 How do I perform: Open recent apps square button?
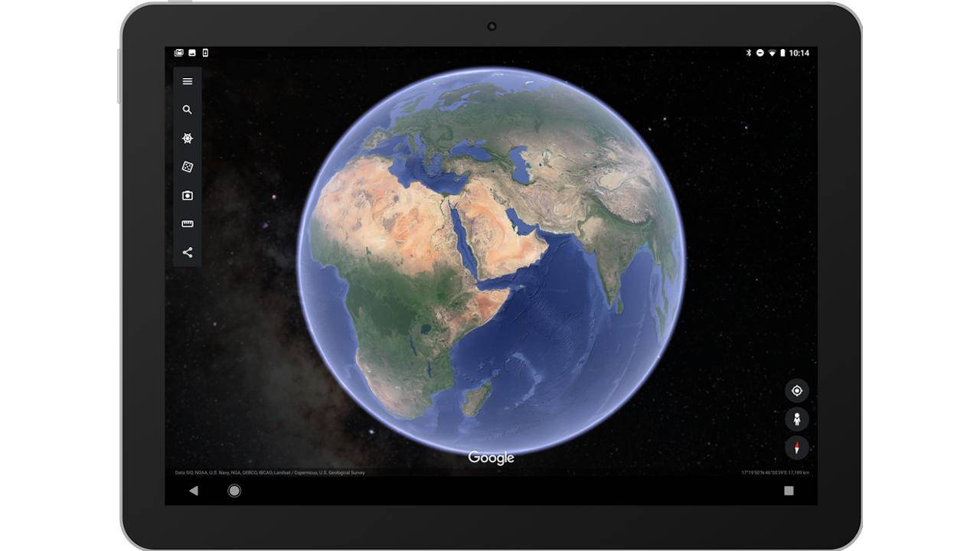pos(789,491)
